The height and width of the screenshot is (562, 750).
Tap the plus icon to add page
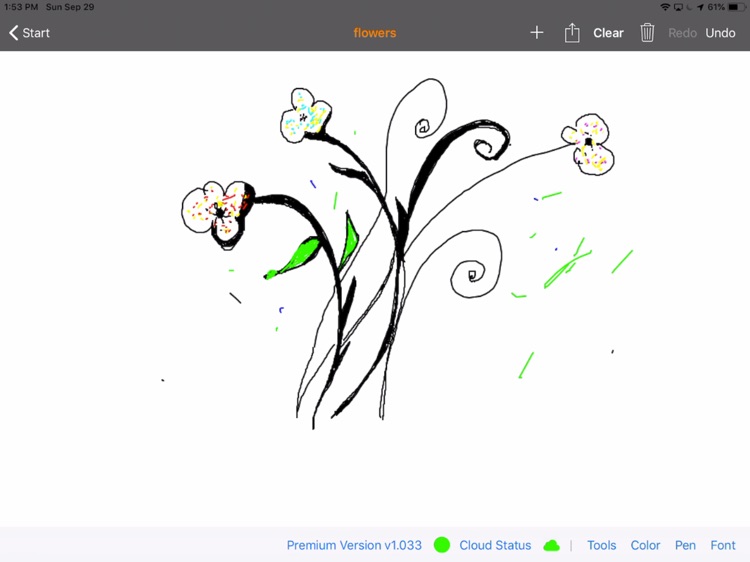537,33
